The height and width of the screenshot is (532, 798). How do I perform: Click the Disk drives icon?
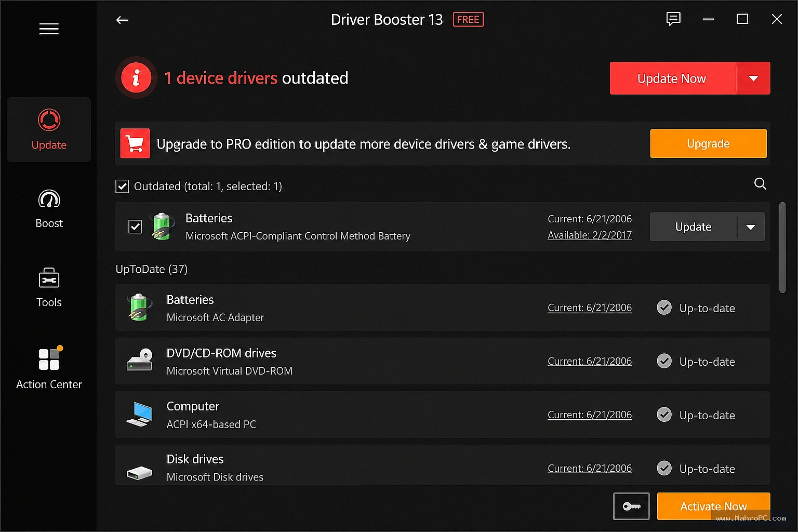(x=139, y=472)
